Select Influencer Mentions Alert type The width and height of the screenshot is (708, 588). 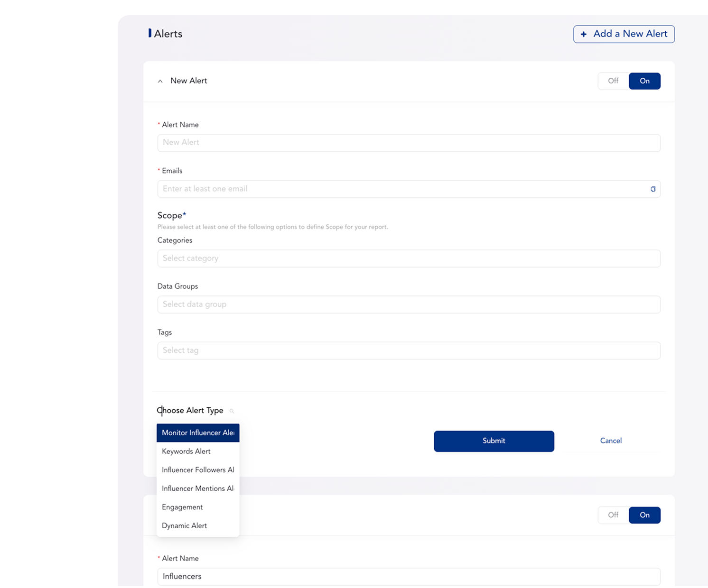[198, 488]
